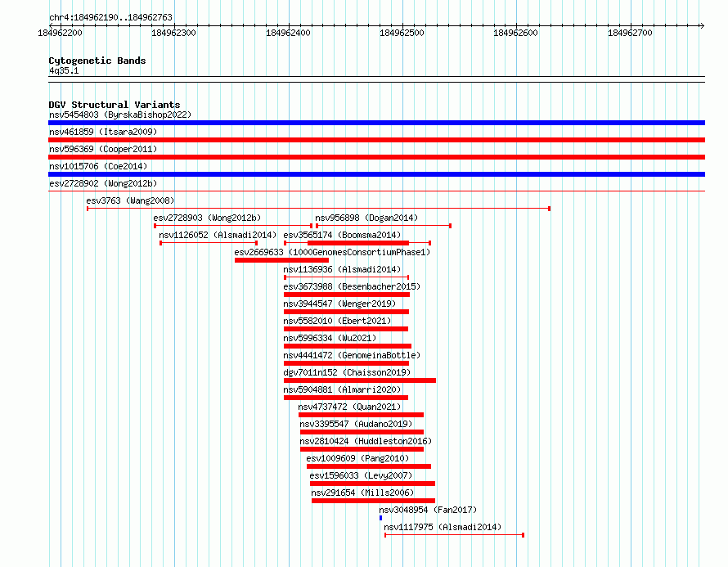
Task: Click the 184962500 ruler tick label
Action: (402, 33)
